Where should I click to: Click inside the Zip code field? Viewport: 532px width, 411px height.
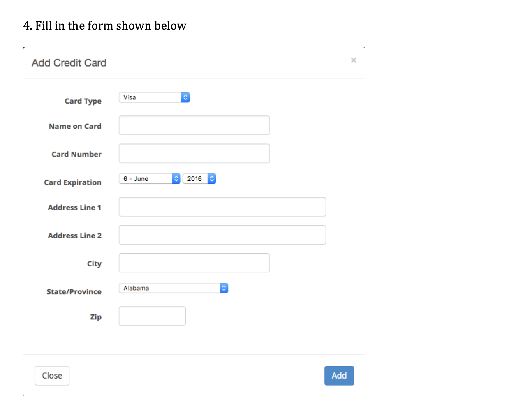tap(152, 316)
